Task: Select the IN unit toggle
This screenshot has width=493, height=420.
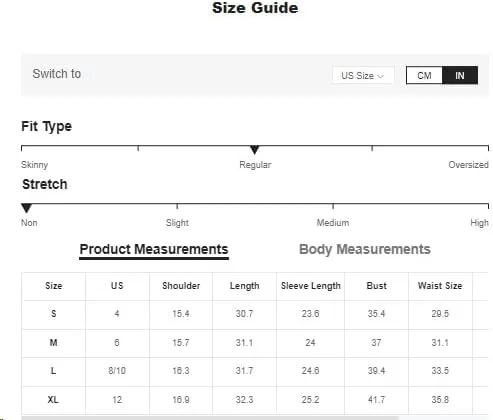Action: pyautogui.click(x=460, y=75)
